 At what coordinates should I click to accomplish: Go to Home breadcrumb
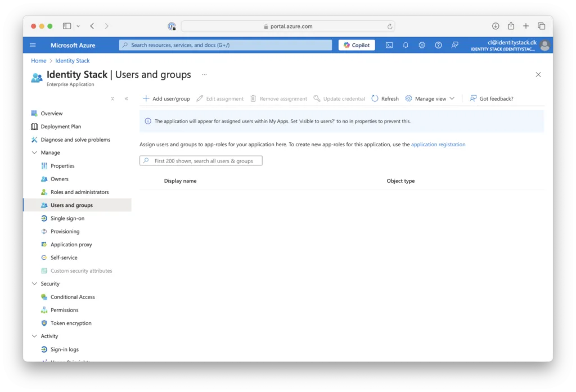coord(39,61)
